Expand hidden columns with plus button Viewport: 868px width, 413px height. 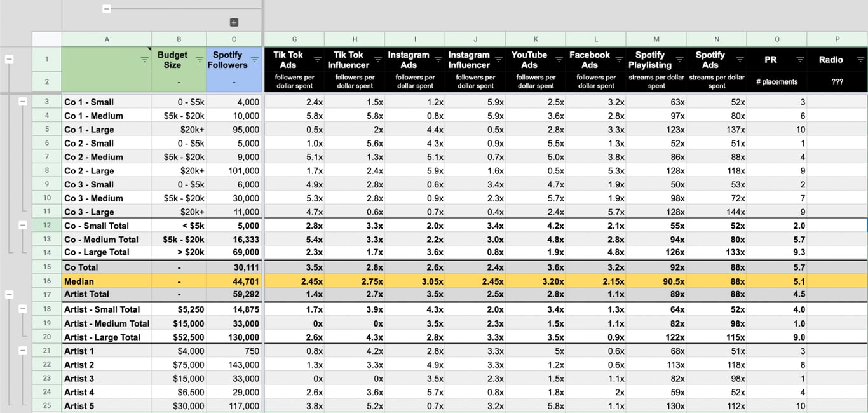234,22
